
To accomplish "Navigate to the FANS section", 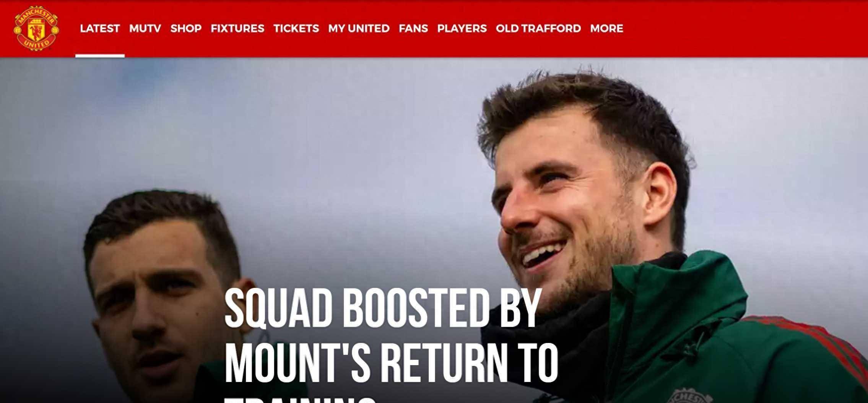I will click(413, 28).
